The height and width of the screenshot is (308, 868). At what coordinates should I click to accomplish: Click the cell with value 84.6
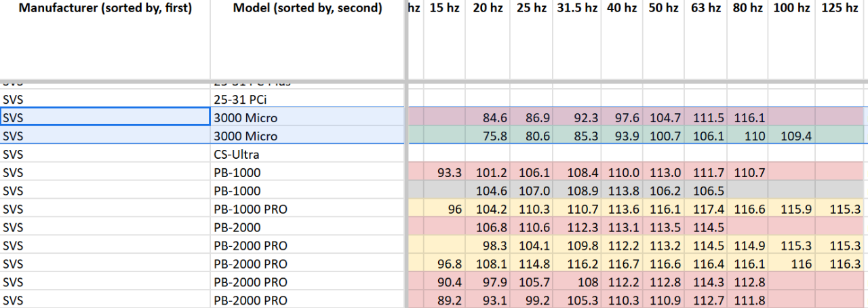tap(488, 117)
